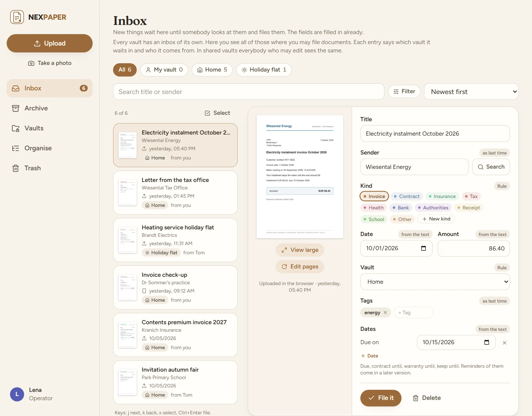Switch to the Home 5 tab
The image size is (532, 416).
[212, 70]
